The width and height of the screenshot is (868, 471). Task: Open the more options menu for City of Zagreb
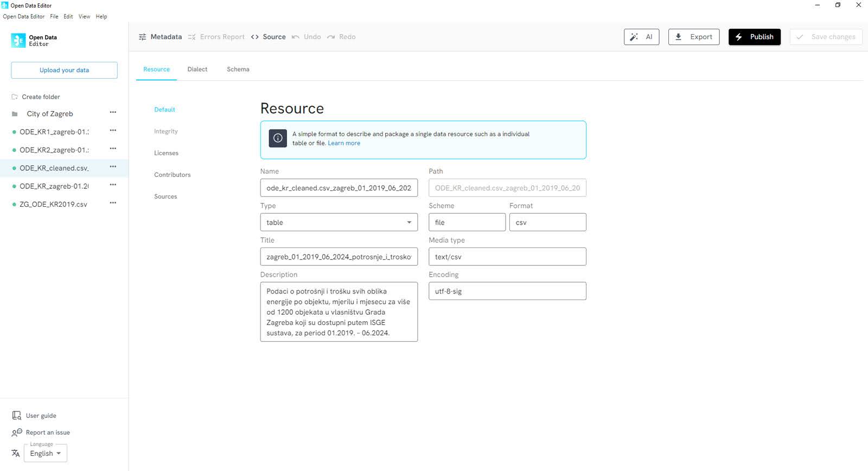(x=113, y=113)
